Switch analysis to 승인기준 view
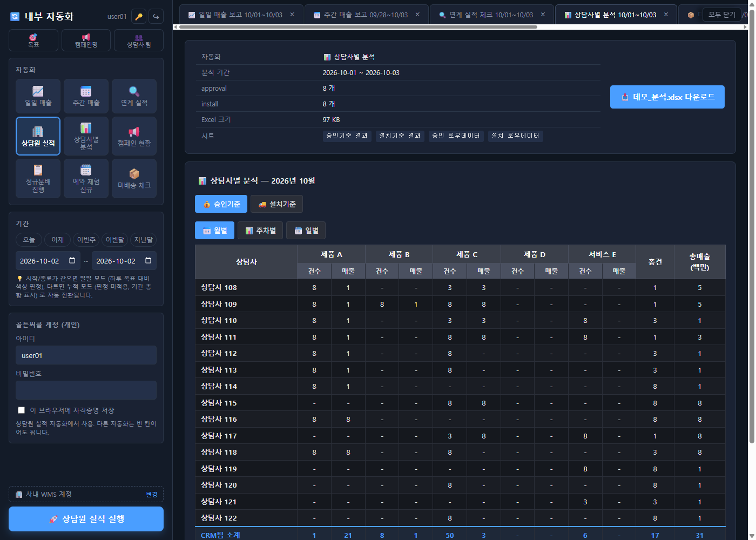The height and width of the screenshot is (540, 756). (221, 204)
